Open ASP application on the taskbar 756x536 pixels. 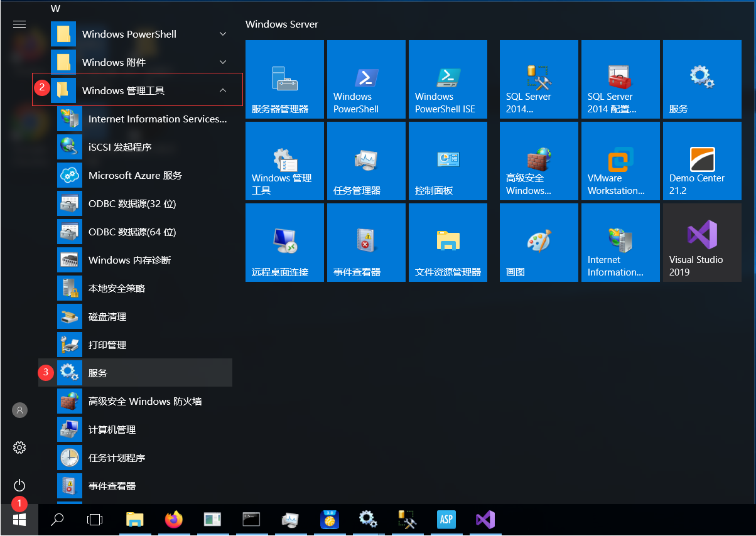(446, 520)
